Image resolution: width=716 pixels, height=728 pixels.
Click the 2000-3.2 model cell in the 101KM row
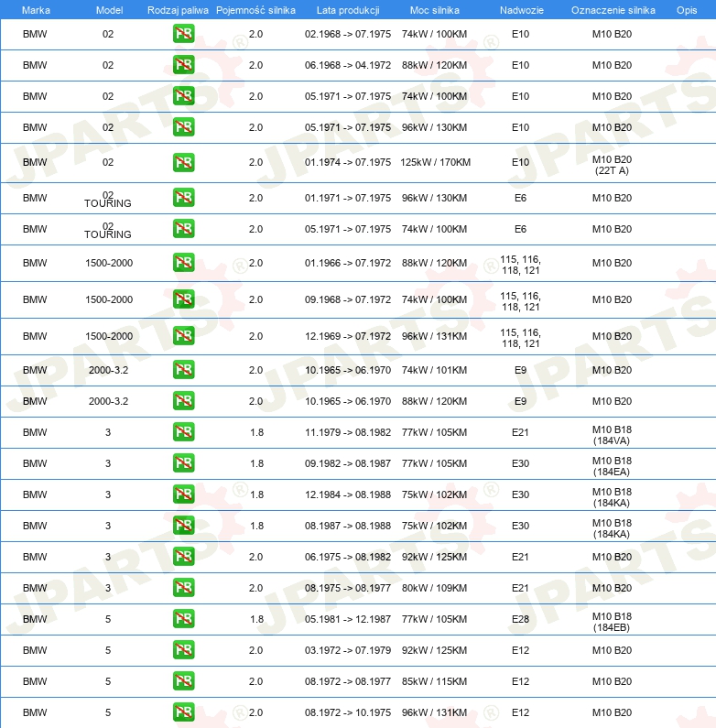(x=109, y=370)
